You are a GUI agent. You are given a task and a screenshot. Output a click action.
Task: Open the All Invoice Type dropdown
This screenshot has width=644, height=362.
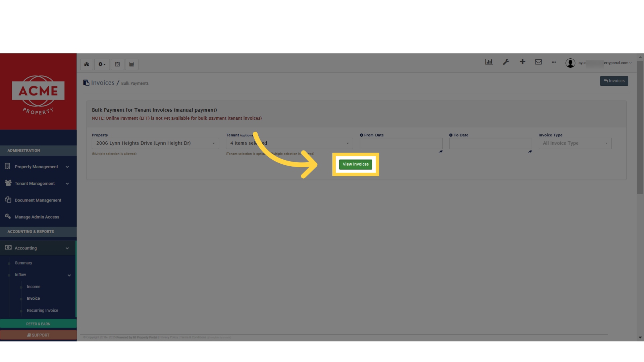pyautogui.click(x=575, y=143)
